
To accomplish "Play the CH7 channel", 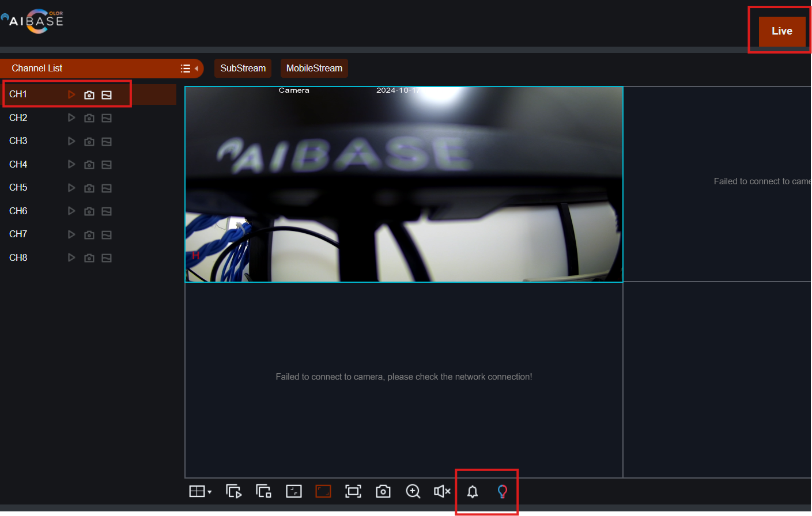I will (x=71, y=234).
